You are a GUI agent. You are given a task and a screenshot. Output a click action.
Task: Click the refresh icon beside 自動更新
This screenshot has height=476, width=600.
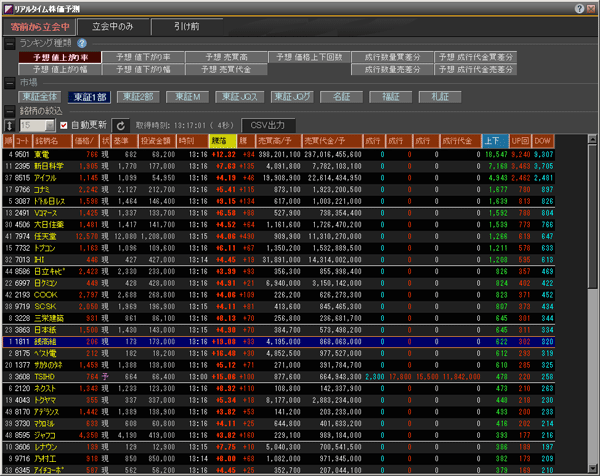[x=121, y=126]
